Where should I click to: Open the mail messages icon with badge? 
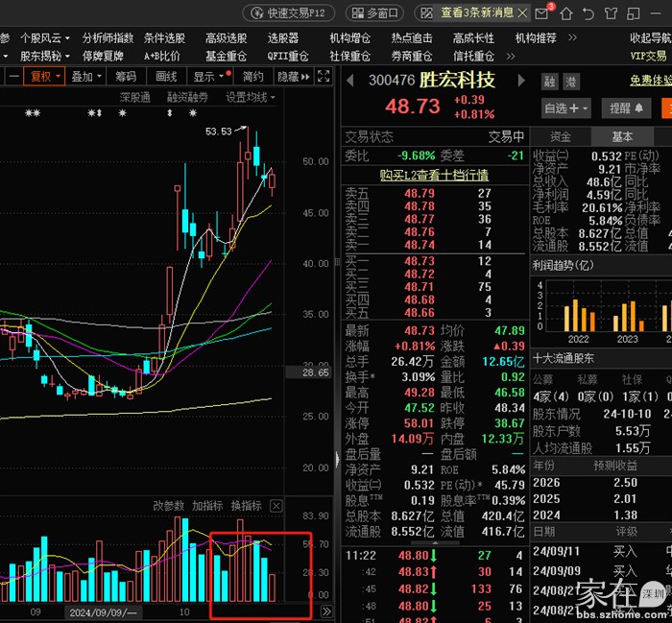coord(543,12)
